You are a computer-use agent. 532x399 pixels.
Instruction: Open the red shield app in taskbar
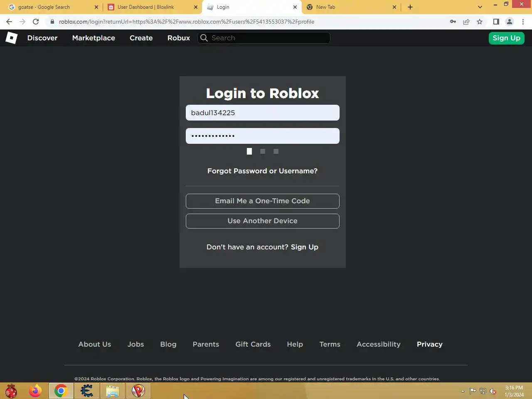138,391
